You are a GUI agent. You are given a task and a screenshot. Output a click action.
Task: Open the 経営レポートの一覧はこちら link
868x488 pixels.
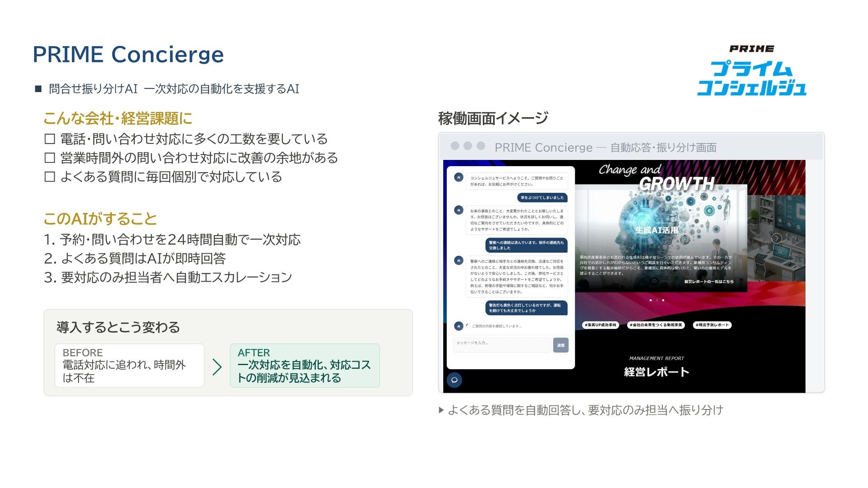(709, 282)
